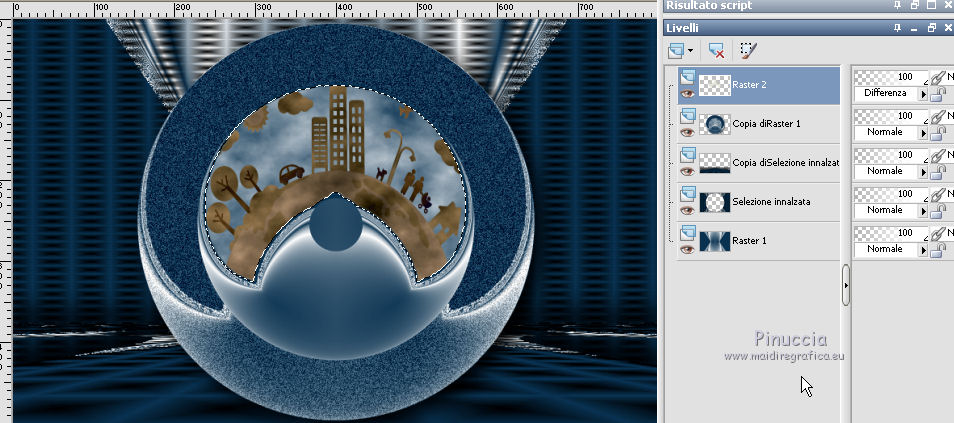The width and height of the screenshot is (954, 423).
Task: Hide the Raster 2 layer using its eye
Action: click(x=687, y=93)
